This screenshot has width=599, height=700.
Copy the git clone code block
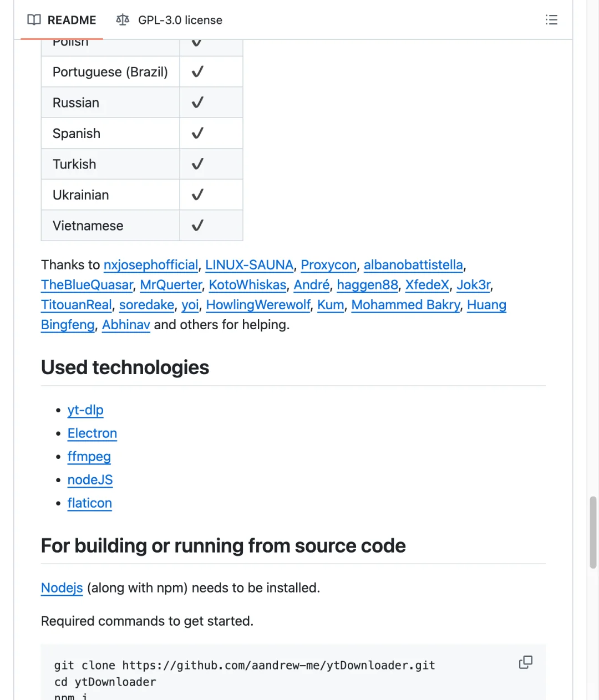coord(525,662)
